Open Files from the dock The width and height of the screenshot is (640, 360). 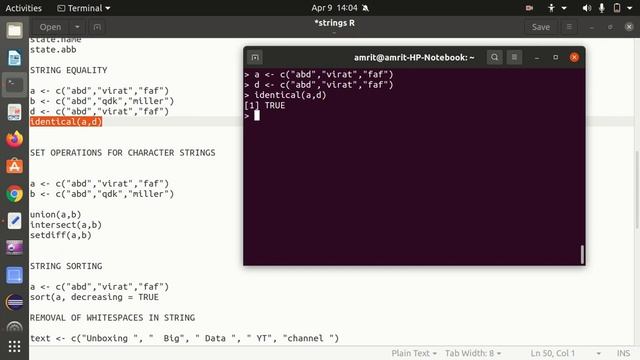[15, 31]
